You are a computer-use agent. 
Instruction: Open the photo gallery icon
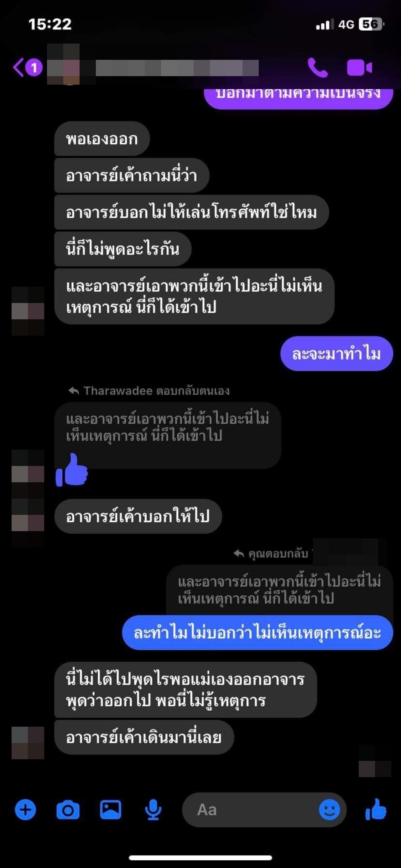[111, 809]
